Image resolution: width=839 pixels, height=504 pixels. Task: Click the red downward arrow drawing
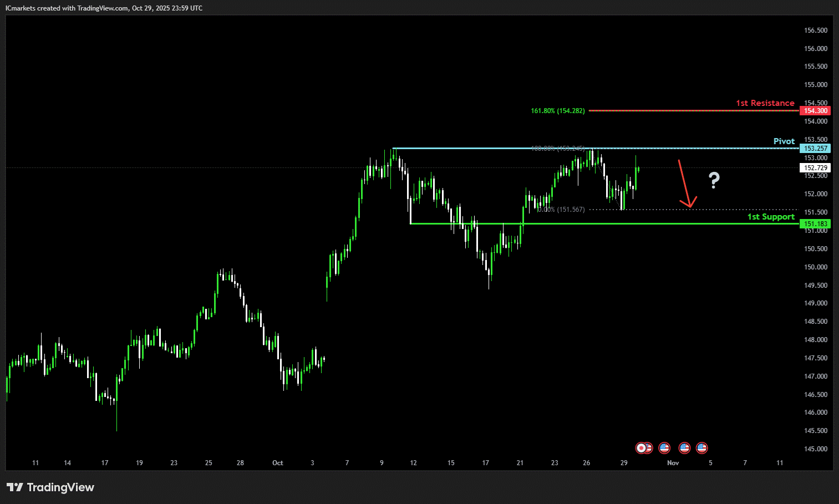(x=685, y=184)
